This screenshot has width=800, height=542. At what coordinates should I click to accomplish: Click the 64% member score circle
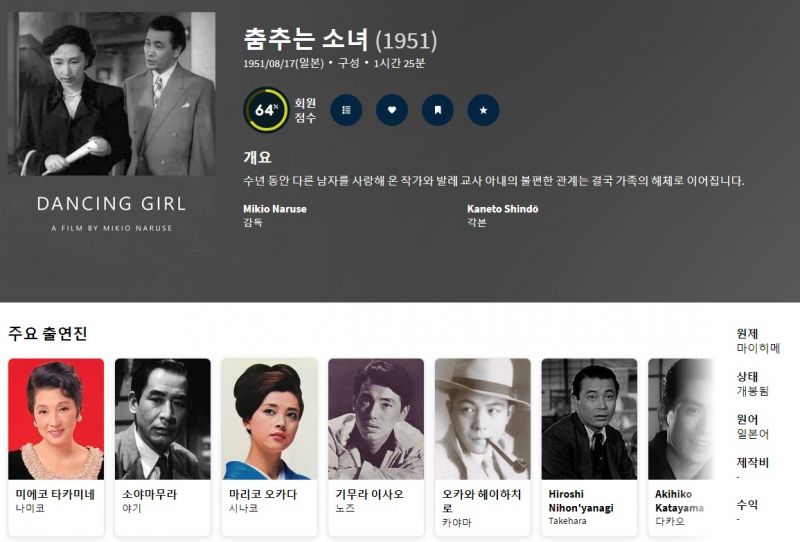pos(265,110)
